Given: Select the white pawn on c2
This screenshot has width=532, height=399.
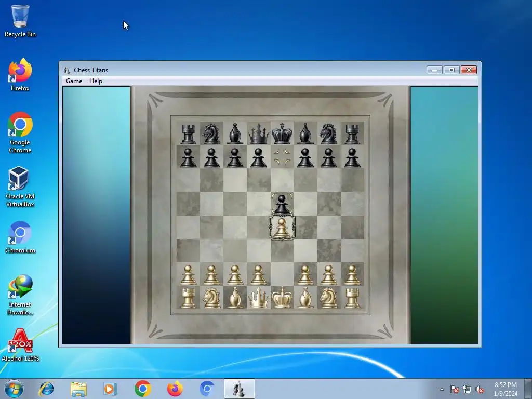Looking at the screenshot, I should [x=235, y=275].
